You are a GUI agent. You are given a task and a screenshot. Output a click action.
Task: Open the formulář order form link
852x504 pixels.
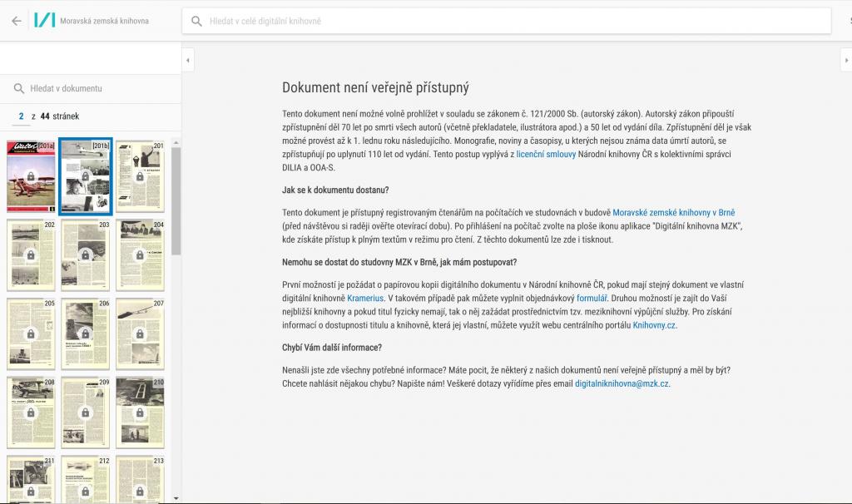pos(592,297)
